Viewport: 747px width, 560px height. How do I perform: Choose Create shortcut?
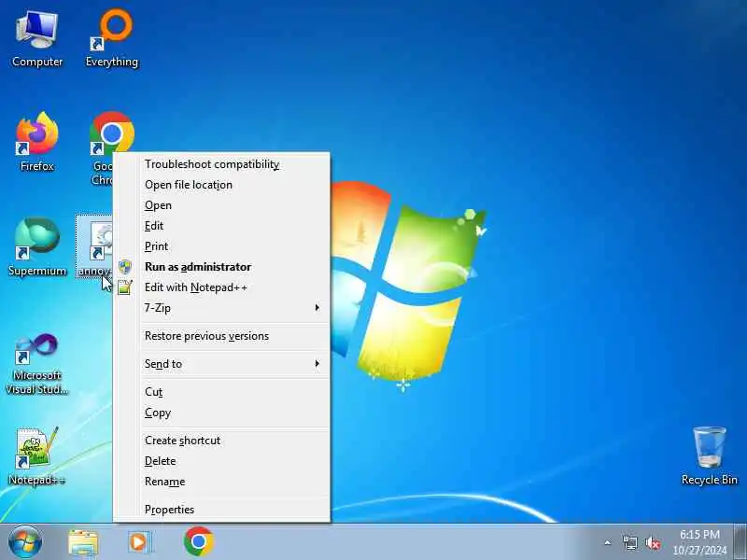pyautogui.click(x=221, y=441)
